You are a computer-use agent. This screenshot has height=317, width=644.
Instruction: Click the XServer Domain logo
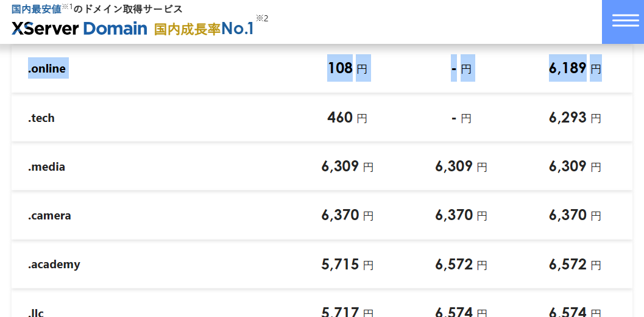coord(79,29)
